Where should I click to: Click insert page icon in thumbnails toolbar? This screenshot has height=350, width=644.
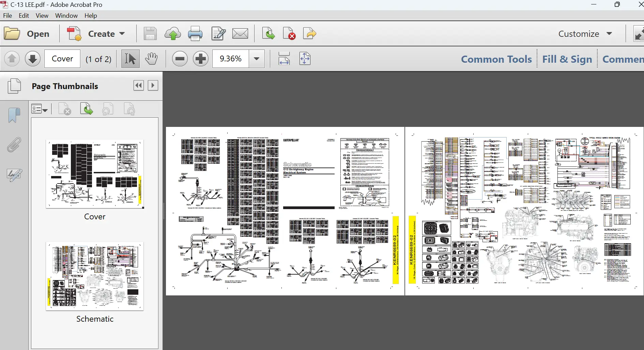87,109
